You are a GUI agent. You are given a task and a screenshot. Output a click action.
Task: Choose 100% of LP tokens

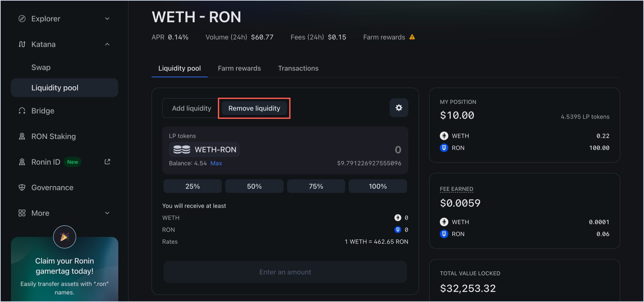(378, 186)
